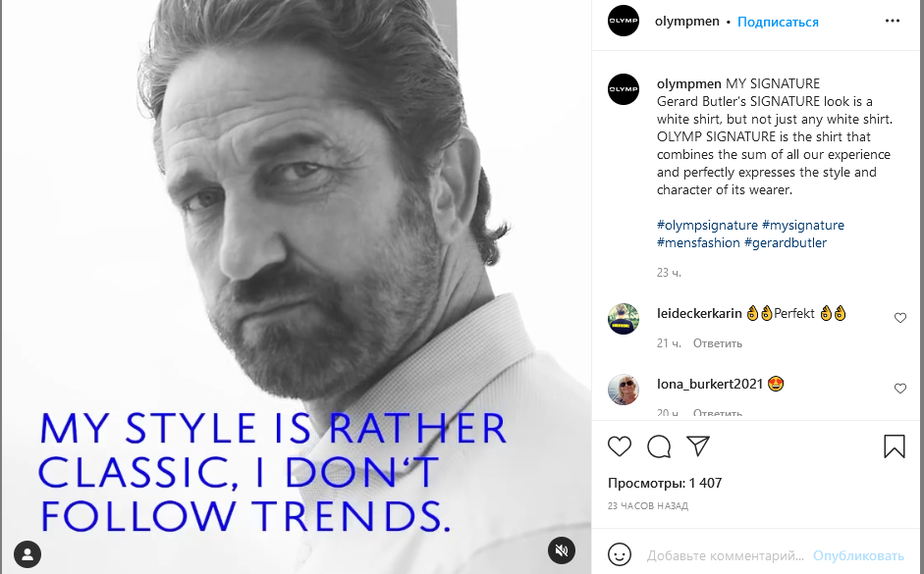Share post via paper plane icon
Screen dimensions: 924x574
point(698,446)
